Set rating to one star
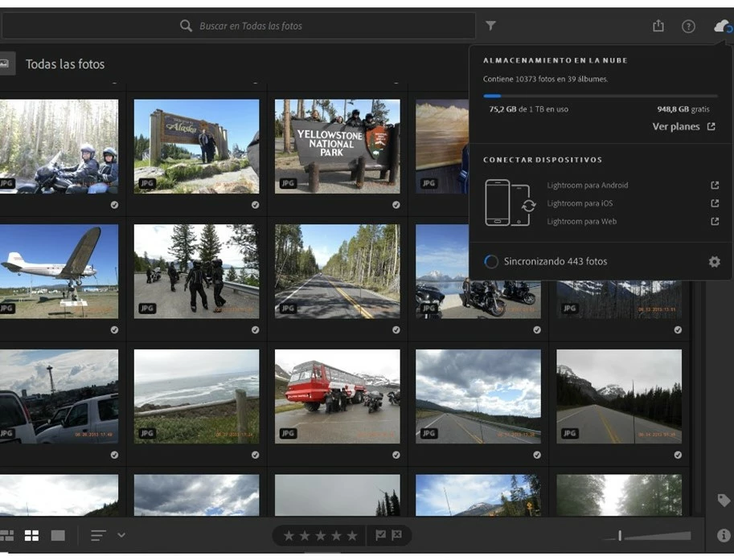 289,536
